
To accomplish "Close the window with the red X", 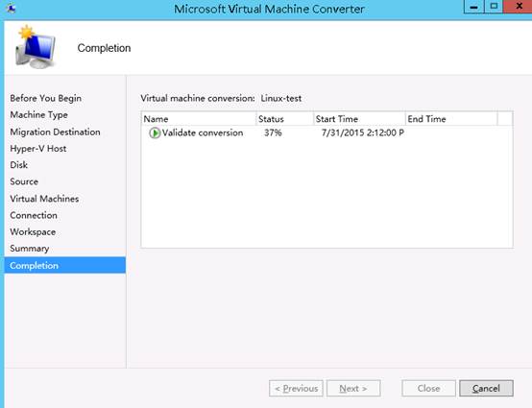I will [519, 7].
